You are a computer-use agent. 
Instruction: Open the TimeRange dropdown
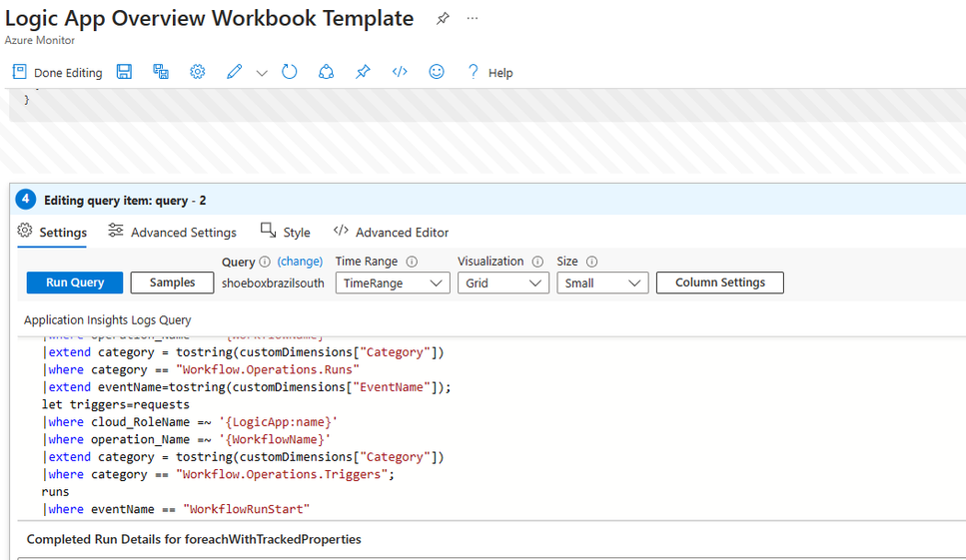click(x=393, y=283)
